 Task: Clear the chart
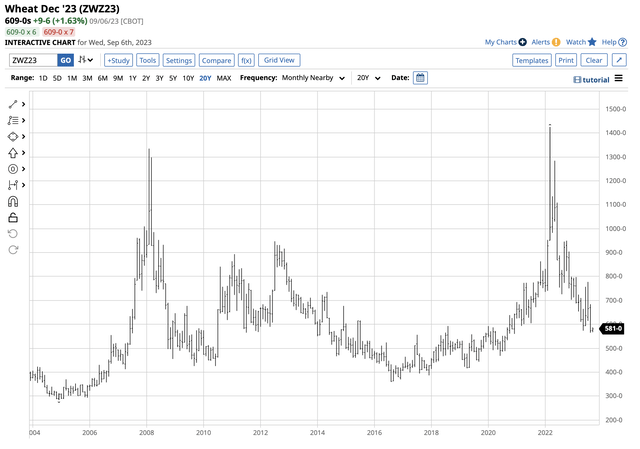point(594,60)
